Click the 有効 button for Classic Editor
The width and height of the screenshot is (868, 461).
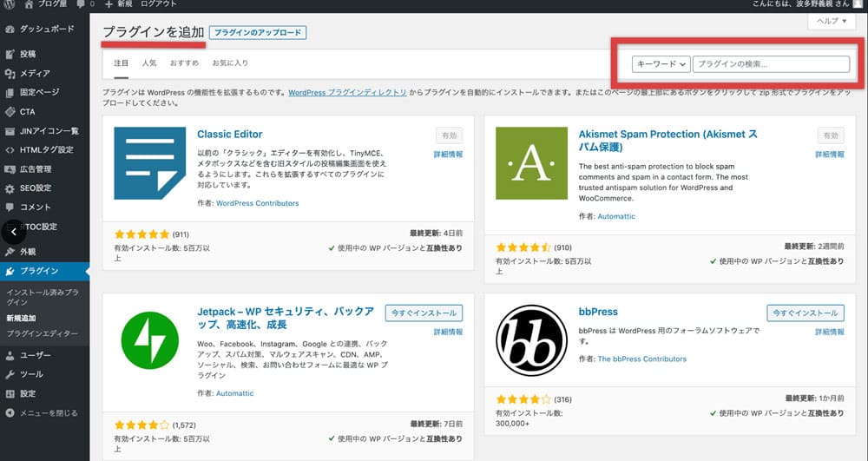[x=449, y=135]
